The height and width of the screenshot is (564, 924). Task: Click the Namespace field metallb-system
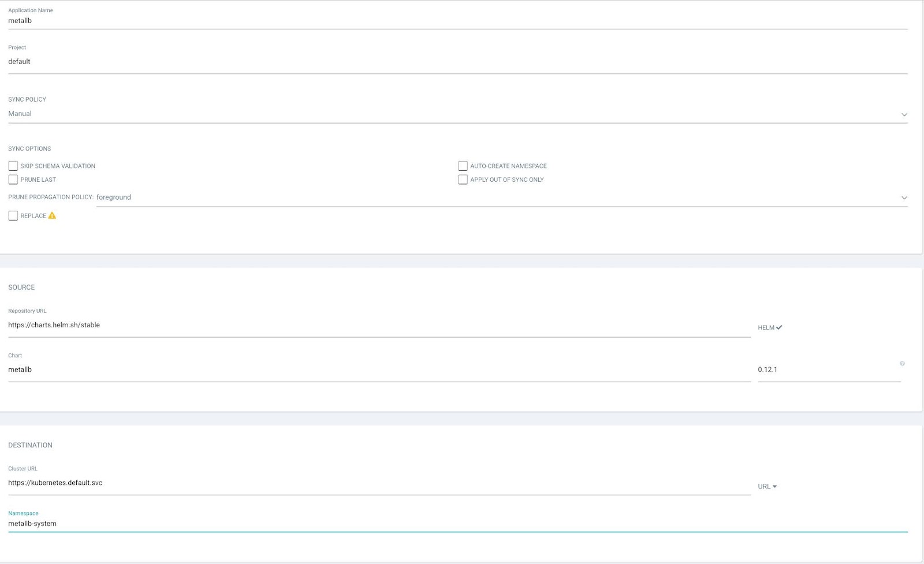(458, 524)
